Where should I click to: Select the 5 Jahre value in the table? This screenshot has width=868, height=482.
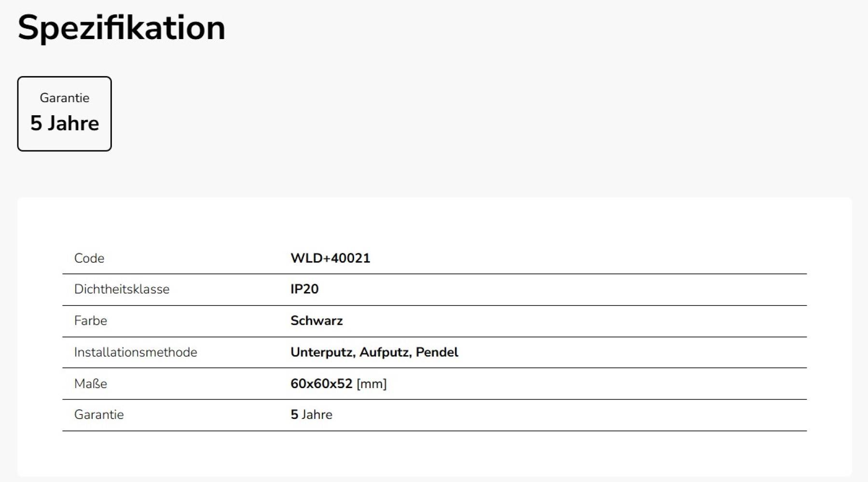click(x=311, y=415)
